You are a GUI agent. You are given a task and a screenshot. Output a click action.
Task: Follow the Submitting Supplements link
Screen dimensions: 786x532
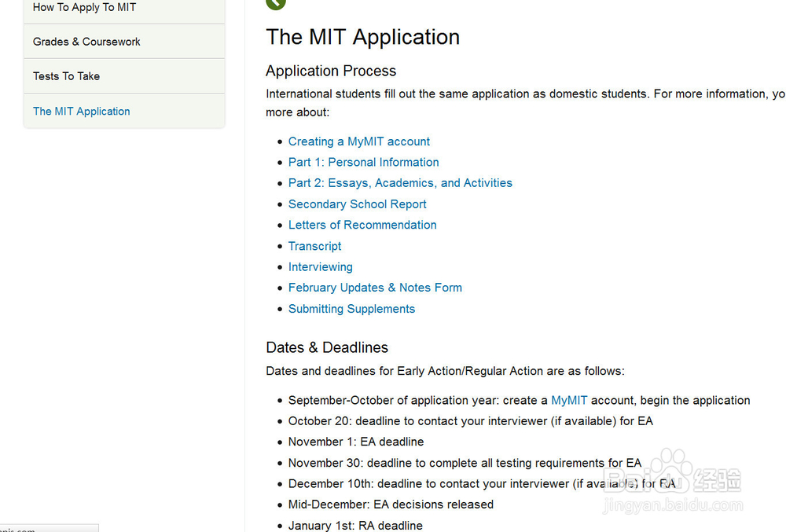[351, 309]
